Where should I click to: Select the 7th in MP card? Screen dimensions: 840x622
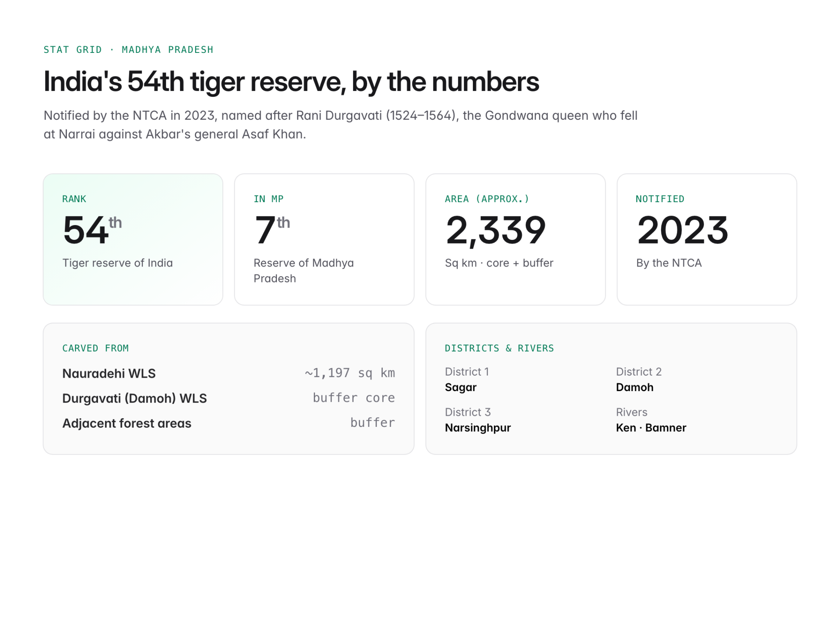[x=324, y=239]
